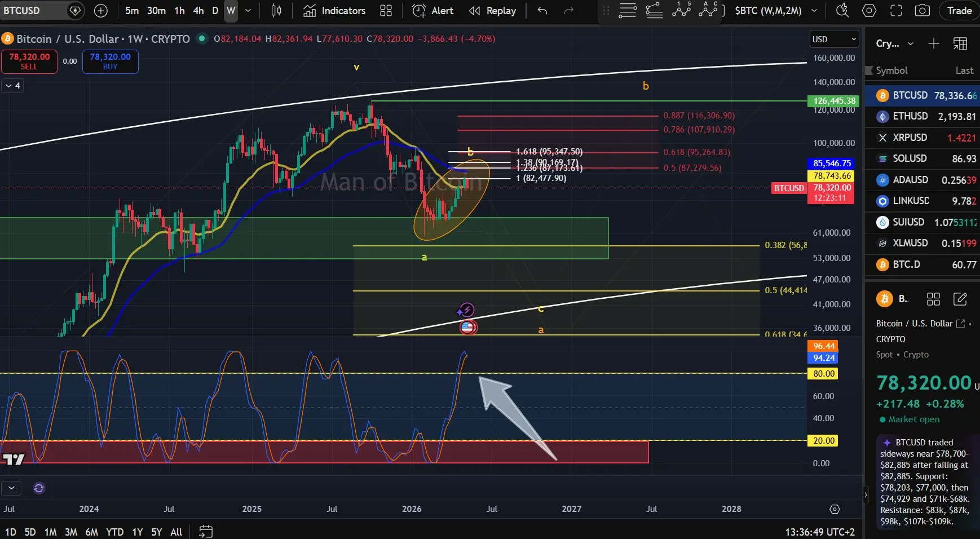Open Bitcoin / U.S. Dollar external link
980x539 pixels.
(x=960, y=324)
